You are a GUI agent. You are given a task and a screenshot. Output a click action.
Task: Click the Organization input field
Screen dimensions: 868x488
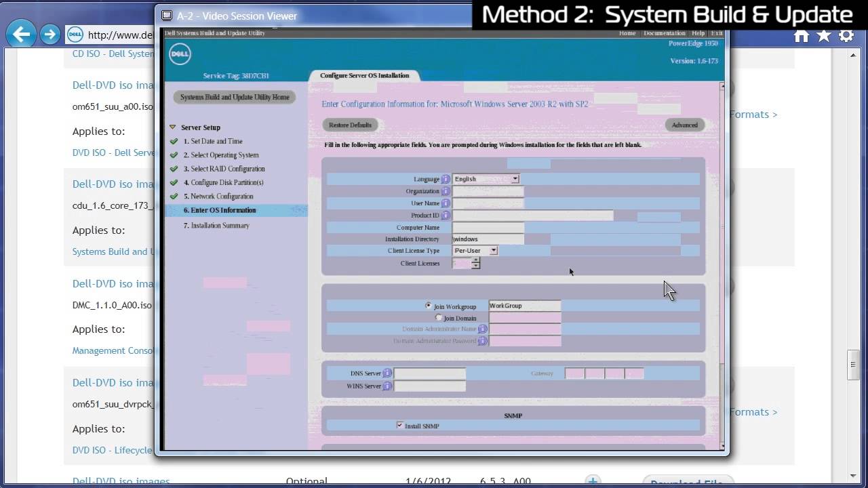488,191
